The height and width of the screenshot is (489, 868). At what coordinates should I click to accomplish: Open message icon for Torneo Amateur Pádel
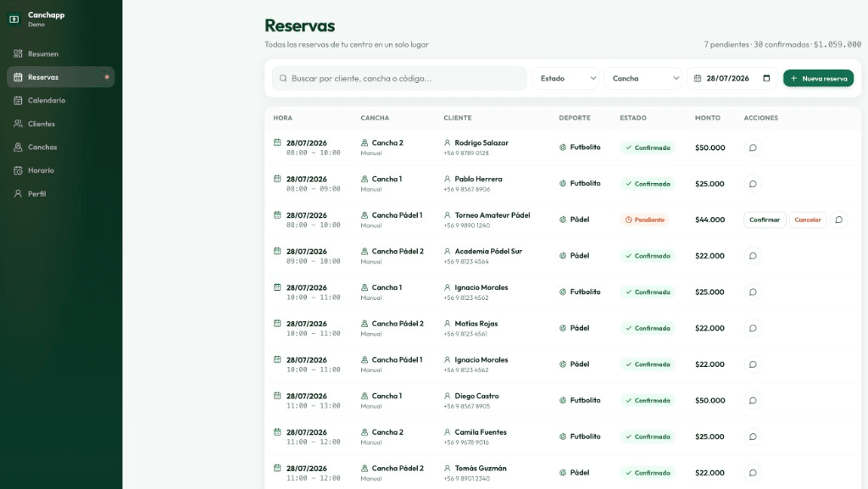pos(838,219)
